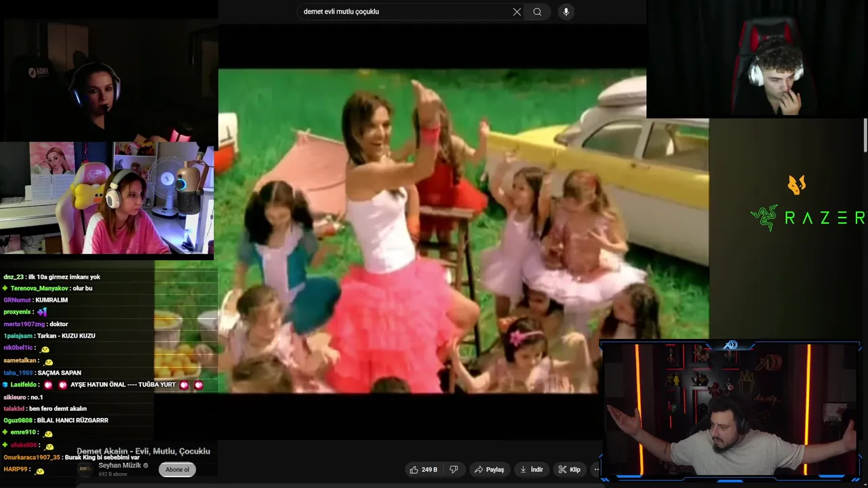Click chat message 'Tarkan - KUZU KUZU'
Screen dimensions: 868x488
point(66,335)
